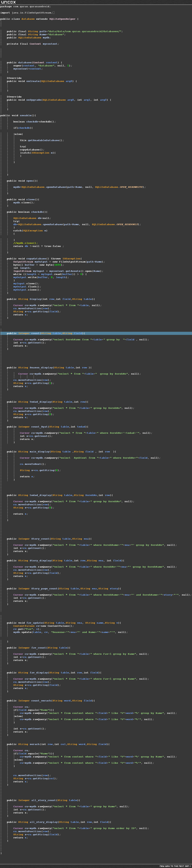Screen dimensions: 192x868
Task: Click the 'public String main_display' method signature
Action: click(x=61, y=452)
